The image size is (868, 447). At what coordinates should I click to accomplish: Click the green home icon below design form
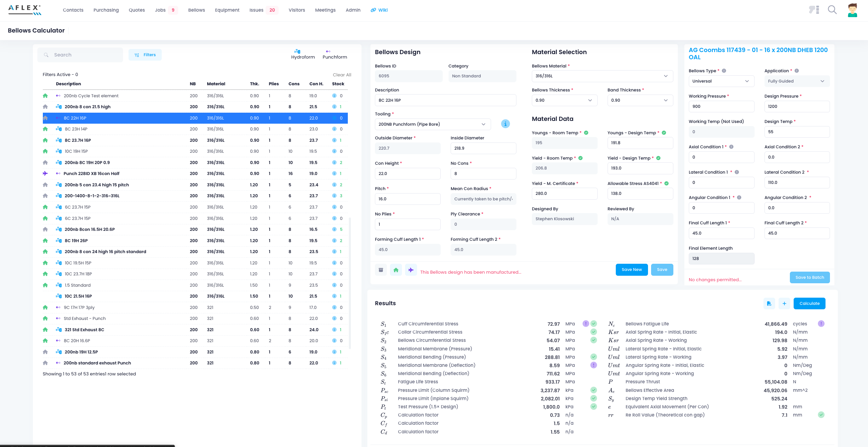click(396, 270)
